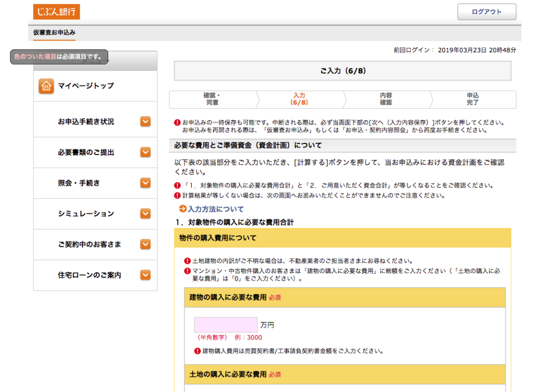The width and height of the screenshot is (538, 392).
Task: Click the 内容確認 progress step
Action: (x=386, y=99)
